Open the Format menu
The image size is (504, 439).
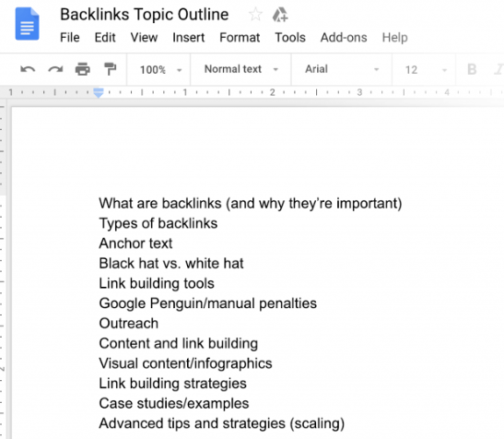240,38
